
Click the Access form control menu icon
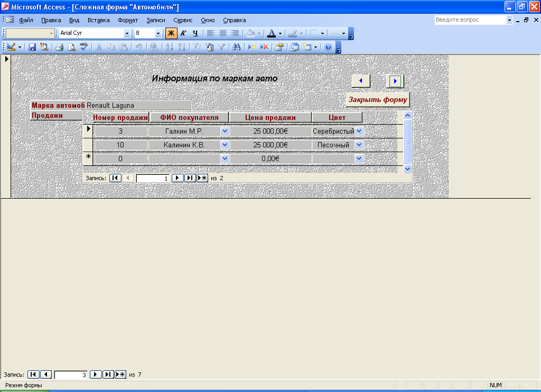[10, 20]
